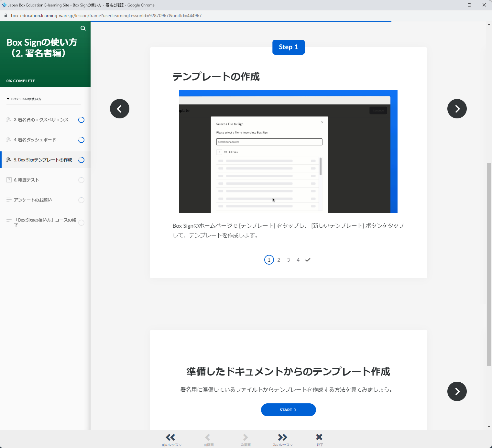Screen dimensions: 492x448
Task: Click progress circle for 3. 署名者のエクスペリエンス
Action: click(x=82, y=120)
